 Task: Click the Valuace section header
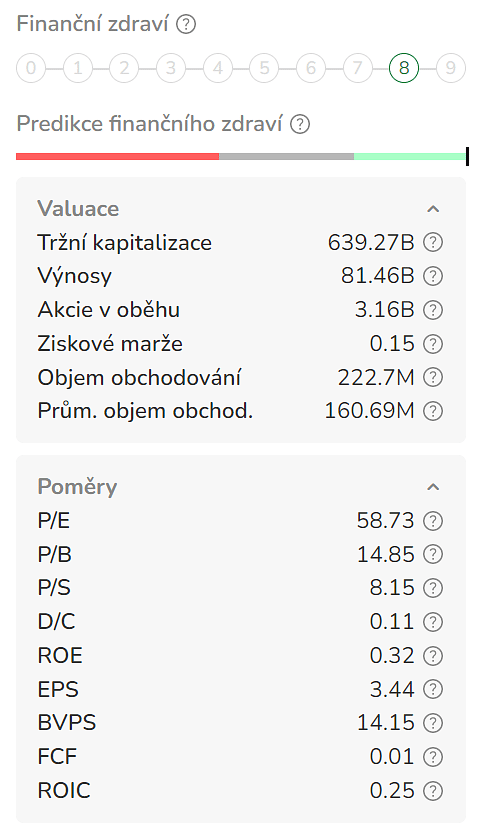click(x=78, y=209)
